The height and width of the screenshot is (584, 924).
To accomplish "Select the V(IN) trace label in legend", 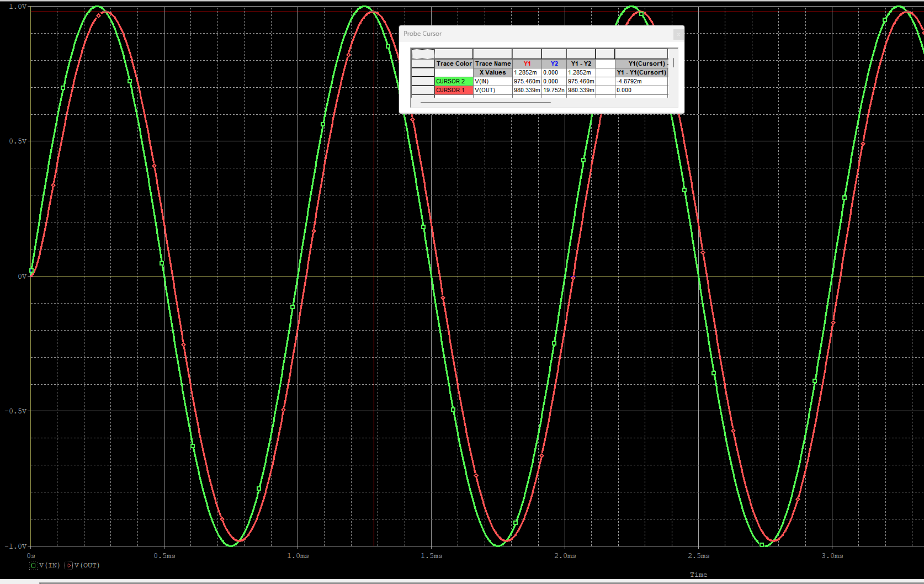I will point(50,565).
